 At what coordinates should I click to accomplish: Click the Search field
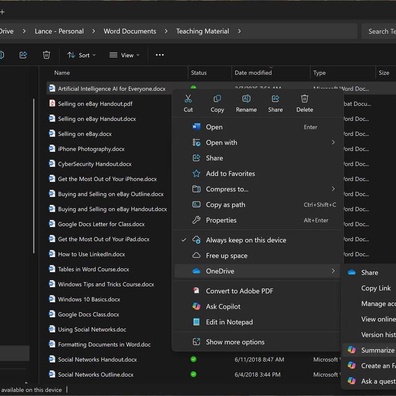point(379,31)
